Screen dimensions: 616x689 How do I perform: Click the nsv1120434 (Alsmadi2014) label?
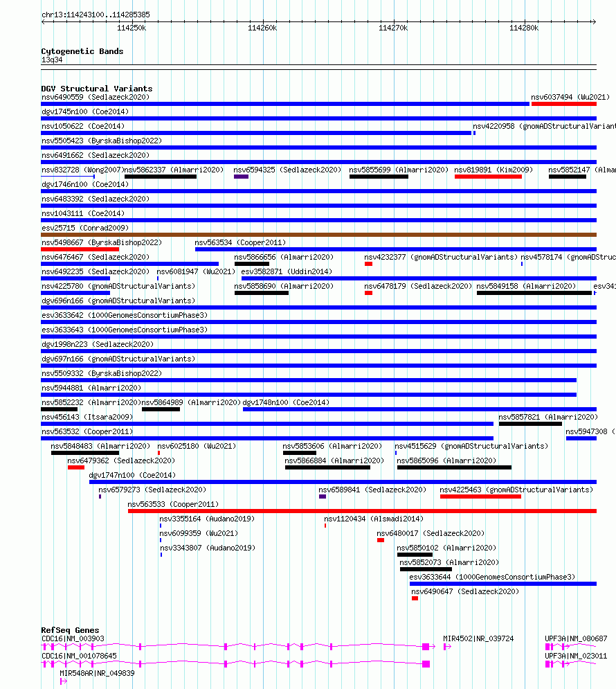374,519
